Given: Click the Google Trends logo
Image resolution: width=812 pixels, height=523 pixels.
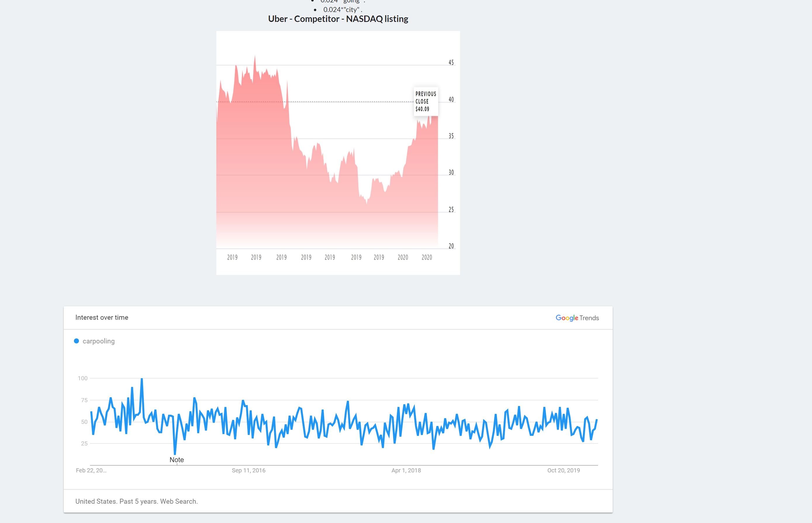Looking at the screenshot, I should [x=577, y=318].
